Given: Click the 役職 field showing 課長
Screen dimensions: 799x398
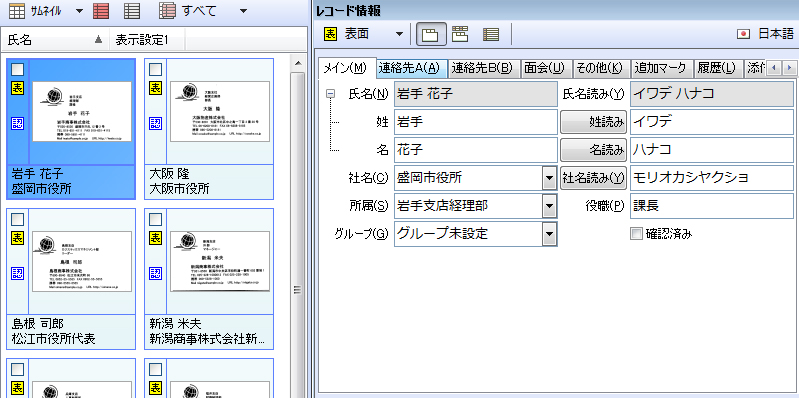Looking at the screenshot, I should (712, 206).
